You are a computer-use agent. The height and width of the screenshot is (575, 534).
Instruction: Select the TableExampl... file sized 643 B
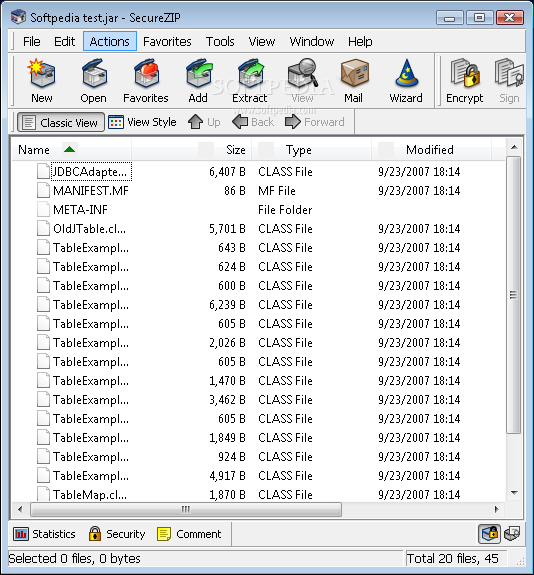(x=91, y=248)
